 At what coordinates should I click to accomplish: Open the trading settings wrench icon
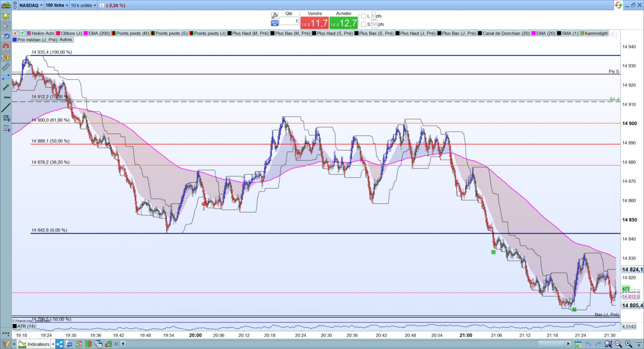click(108, 344)
